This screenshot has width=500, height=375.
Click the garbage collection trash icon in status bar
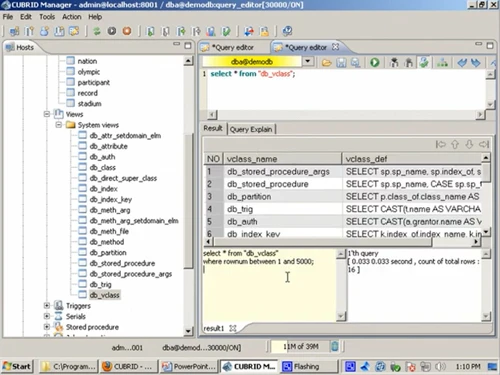tap(335, 347)
